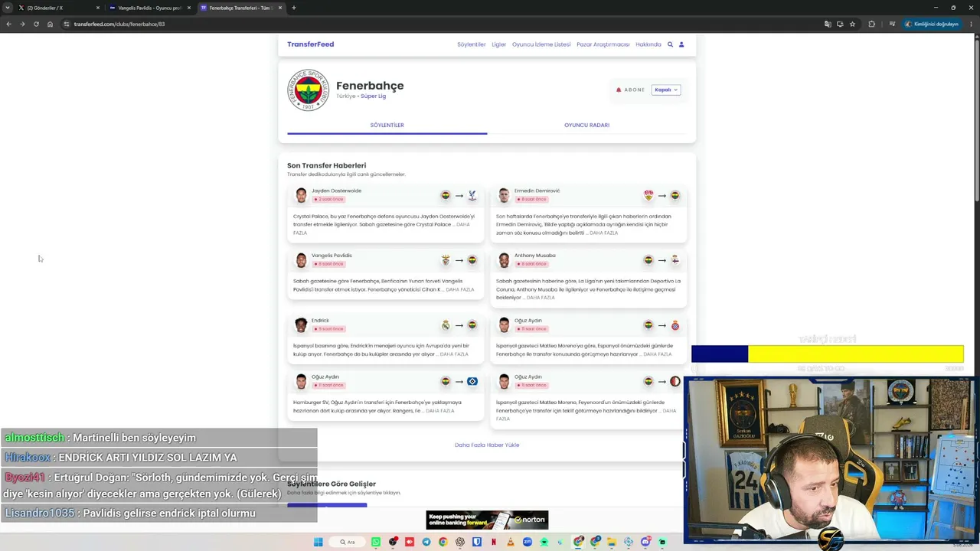Open VLC media player from the taskbar
Image resolution: width=980 pixels, height=551 pixels.
511,542
